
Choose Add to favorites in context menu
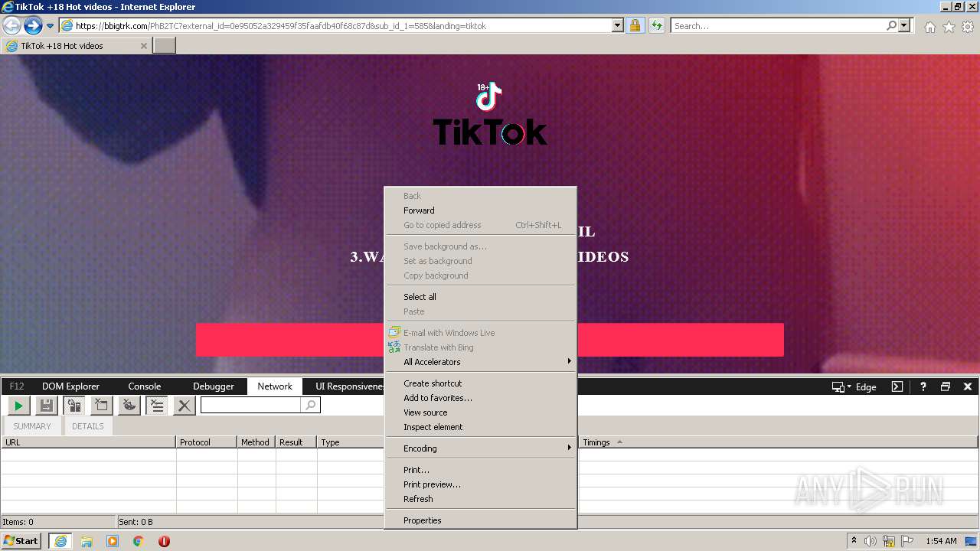tap(481, 398)
